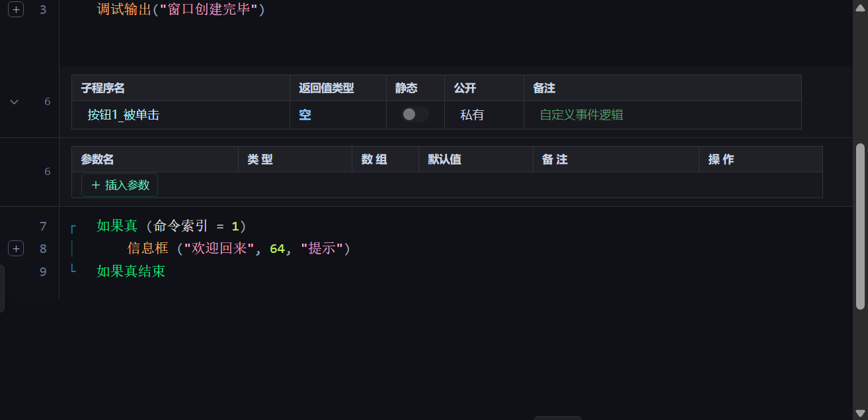Screen dimensions: 868x420
Task: Expand the fold button on line 8
Action: 16,249
